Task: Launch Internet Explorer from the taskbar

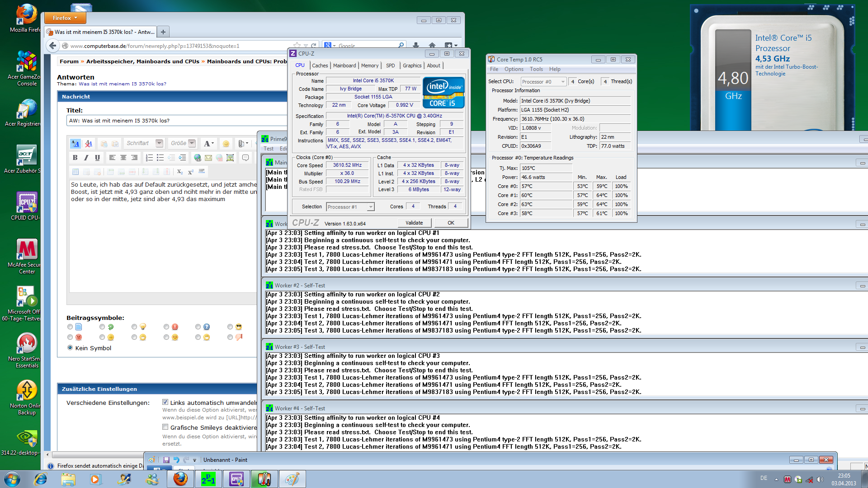Action: point(41,479)
